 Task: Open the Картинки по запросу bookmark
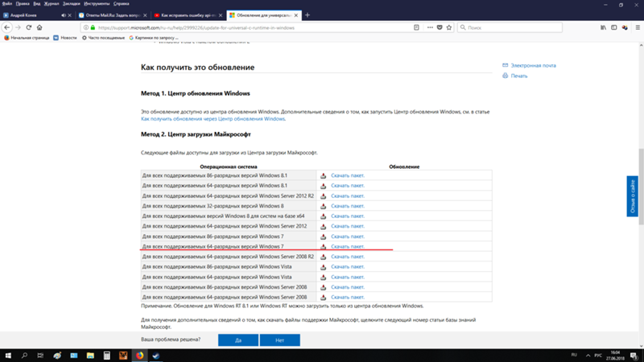154,38
